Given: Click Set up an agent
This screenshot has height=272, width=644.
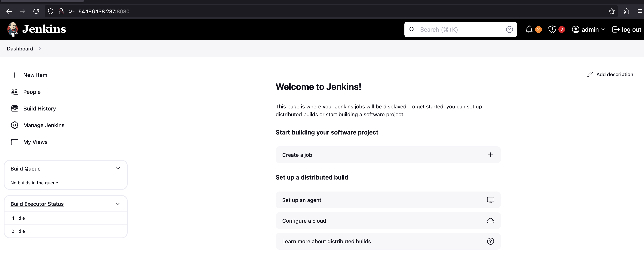Looking at the screenshot, I should [x=388, y=200].
